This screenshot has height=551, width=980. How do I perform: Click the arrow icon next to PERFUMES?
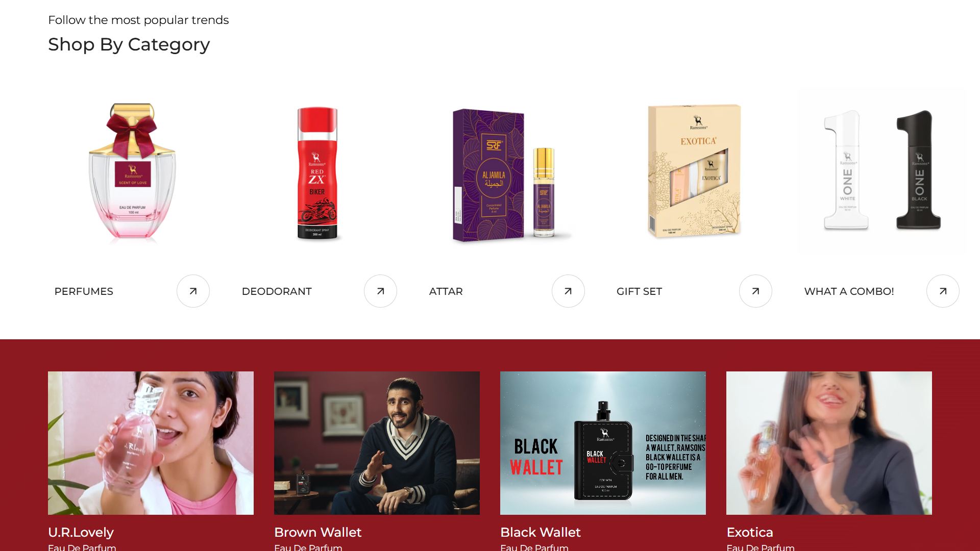[x=193, y=291]
